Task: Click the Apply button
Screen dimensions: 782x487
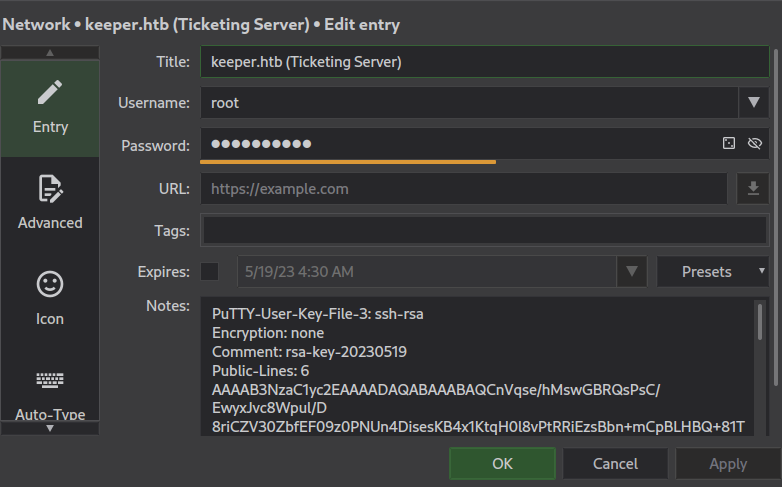Action: (727, 463)
